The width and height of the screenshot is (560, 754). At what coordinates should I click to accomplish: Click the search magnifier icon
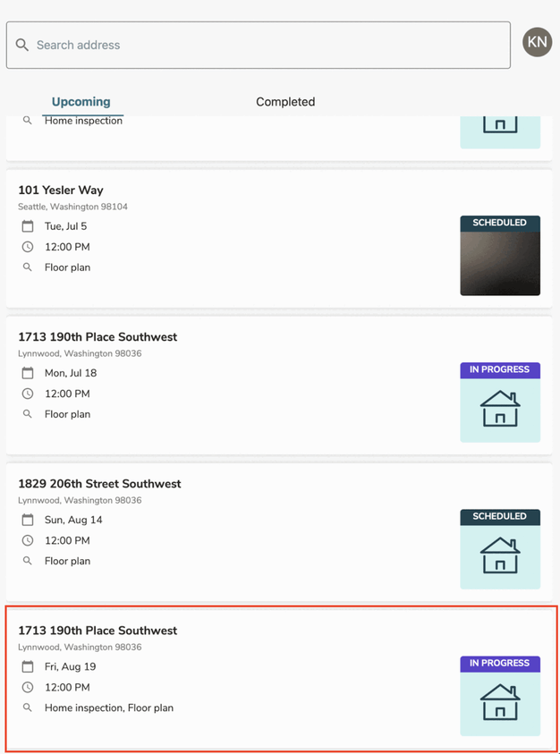coord(22,45)
